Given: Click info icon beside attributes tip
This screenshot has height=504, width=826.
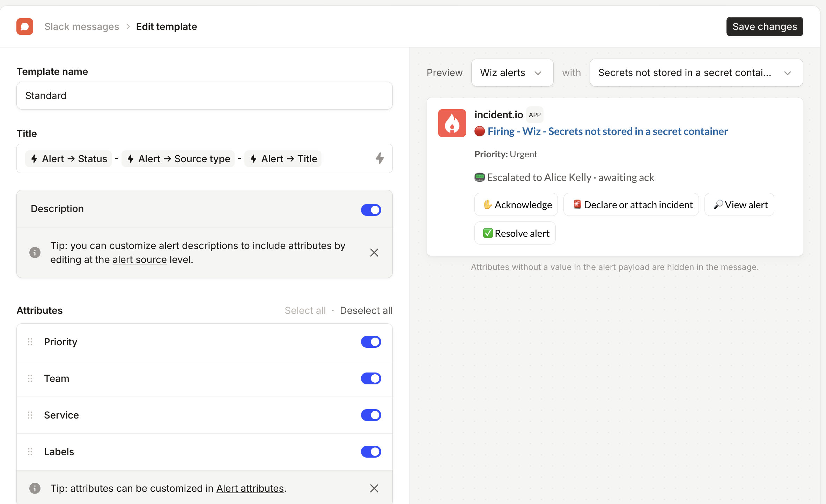Looking at the screenshot, I should (x=35, y=488).
